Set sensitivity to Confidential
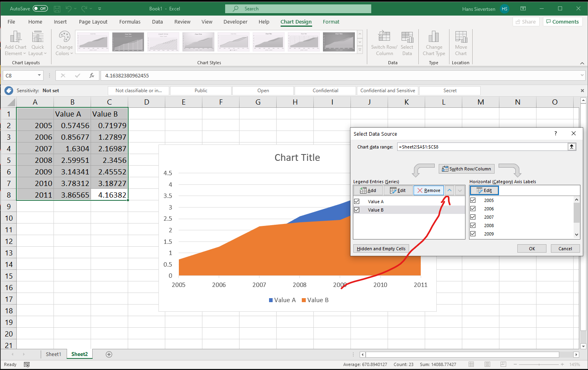The height and width of the screenshot is (370, 588). click(325, 91)
